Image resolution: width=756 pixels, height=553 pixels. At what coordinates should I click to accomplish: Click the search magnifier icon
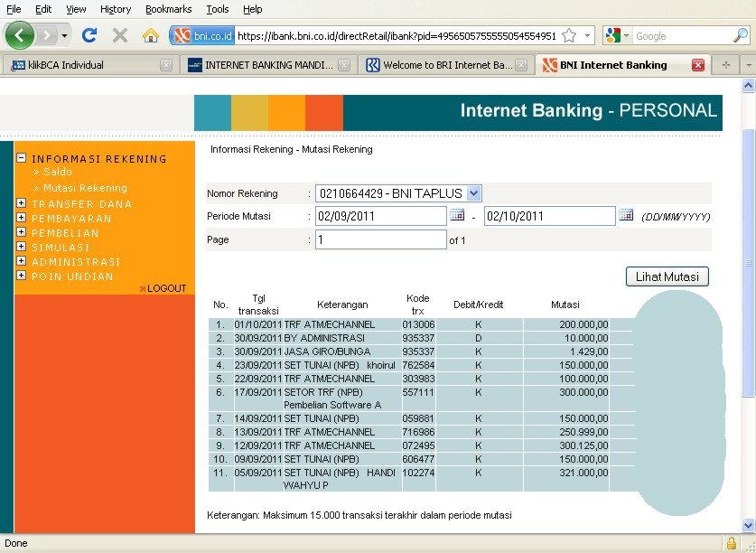tap(740, 36)
